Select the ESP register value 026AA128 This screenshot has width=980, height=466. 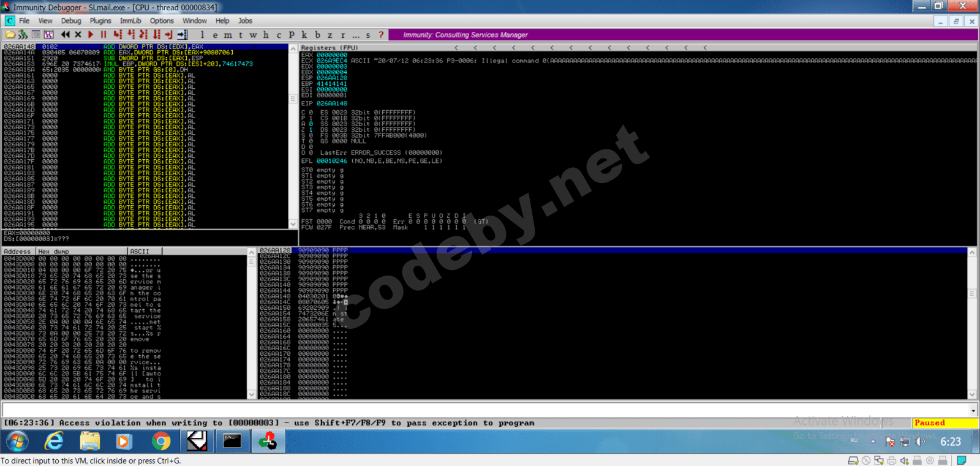(x=331, y=78)
